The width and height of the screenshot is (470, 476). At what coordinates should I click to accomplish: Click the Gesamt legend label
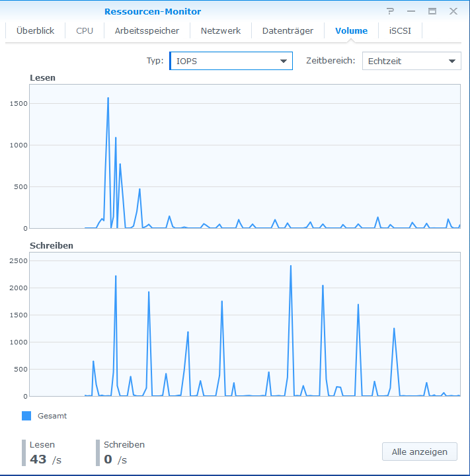click(x=52, y=416)
